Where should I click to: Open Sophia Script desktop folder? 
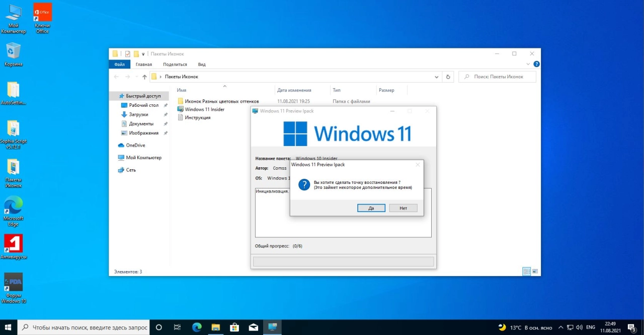pyautogui.click(x=14, y=135)
